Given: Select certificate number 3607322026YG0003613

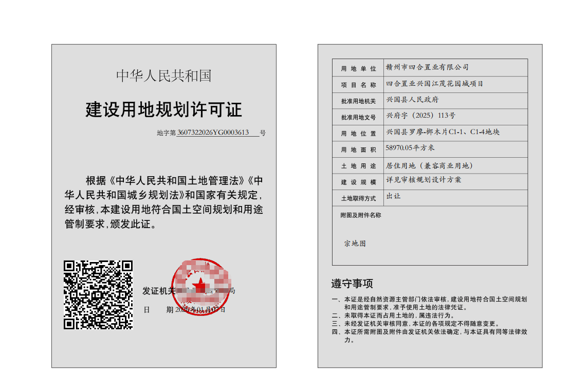Looking at the screenshot, I should click(x=213, y=133).
